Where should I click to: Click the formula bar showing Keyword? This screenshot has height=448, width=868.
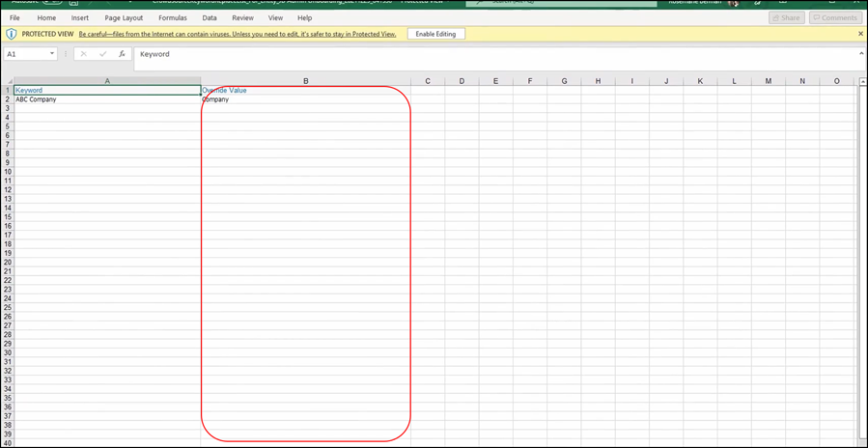click(x=483, y=54)
